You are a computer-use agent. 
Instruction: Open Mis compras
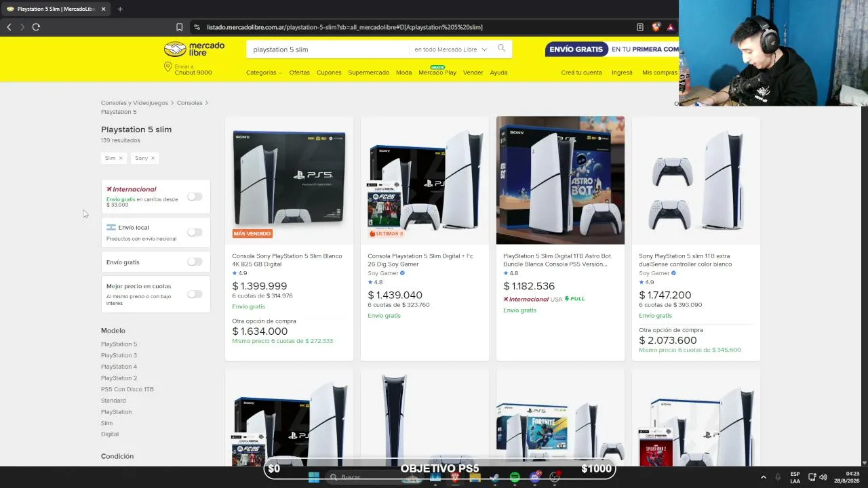(660, 73)
